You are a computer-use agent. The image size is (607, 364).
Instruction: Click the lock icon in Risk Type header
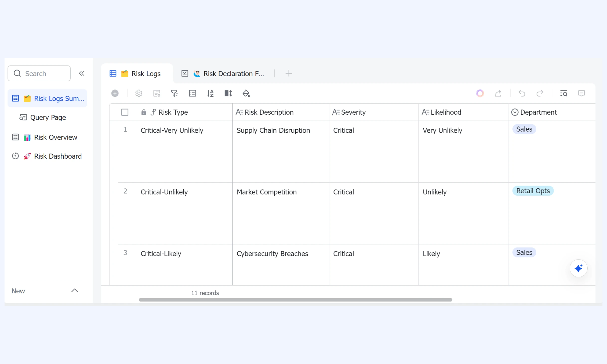tap(144, 112)
